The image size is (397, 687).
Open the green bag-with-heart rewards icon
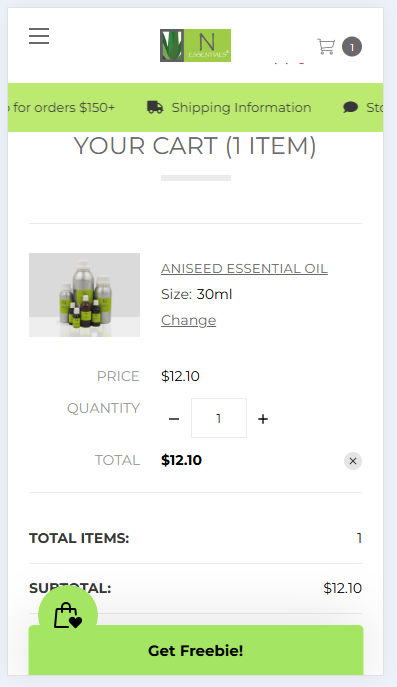68,615
